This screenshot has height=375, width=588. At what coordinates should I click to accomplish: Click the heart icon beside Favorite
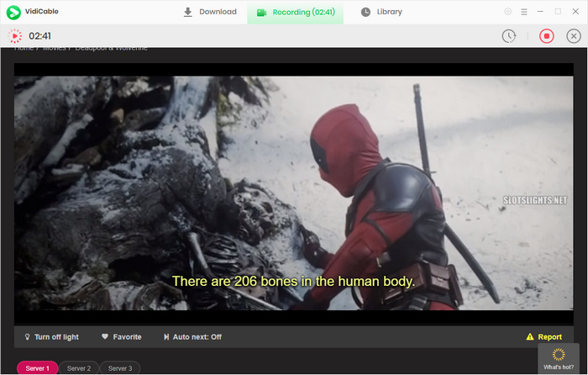click(105, 336)
